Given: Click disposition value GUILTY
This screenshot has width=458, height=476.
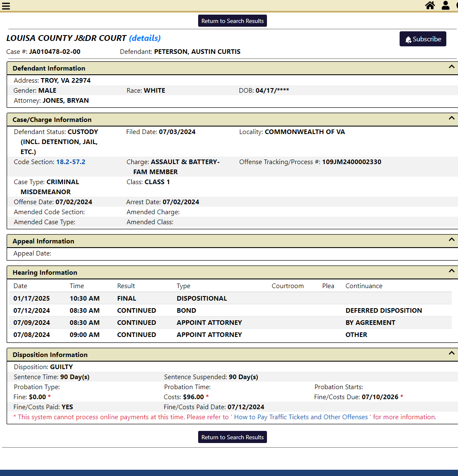Looking at the screenshot, I should 62,367.
